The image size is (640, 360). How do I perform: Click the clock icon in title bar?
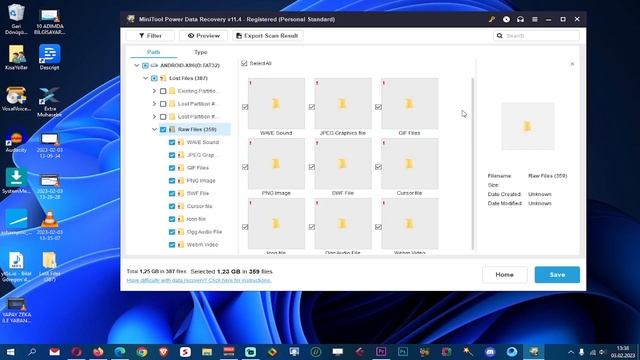tap(506, 19)
